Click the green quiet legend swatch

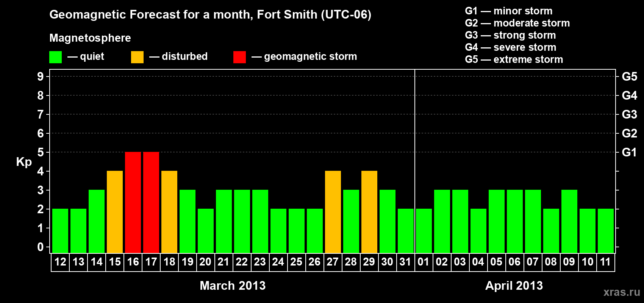pos(55,57)
